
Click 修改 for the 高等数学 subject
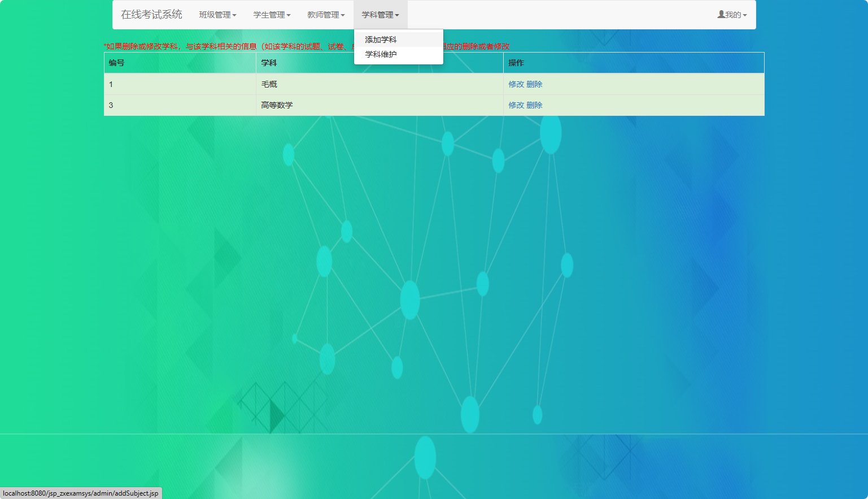pos(515,105)
